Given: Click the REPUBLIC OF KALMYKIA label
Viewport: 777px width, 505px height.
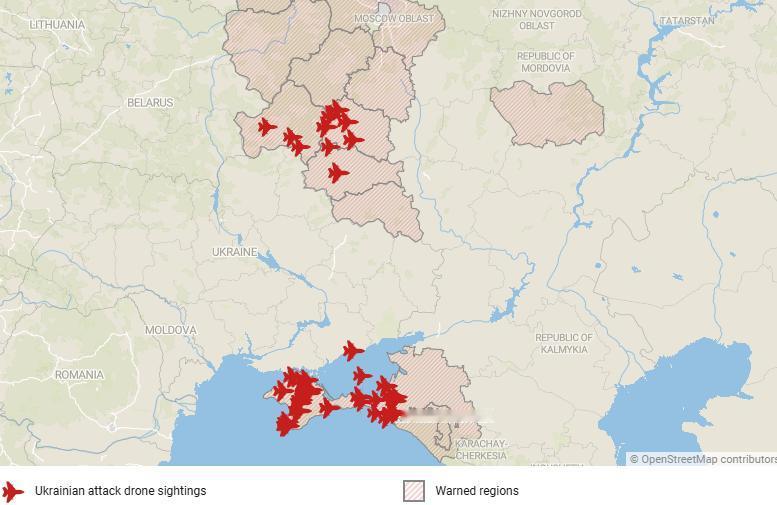Looking at the screenshot, I should [564, 343].
